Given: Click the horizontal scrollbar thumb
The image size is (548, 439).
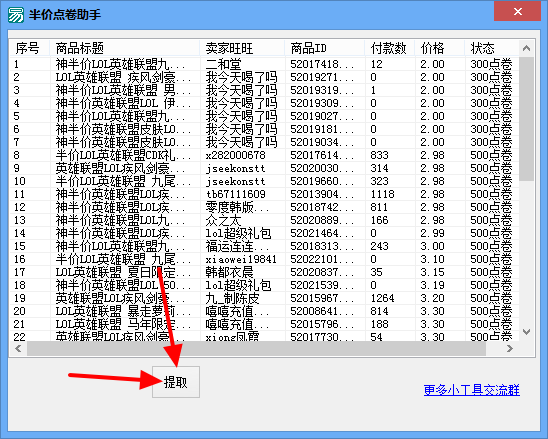Looking at the screenshot, I should [x=257, y=348].
